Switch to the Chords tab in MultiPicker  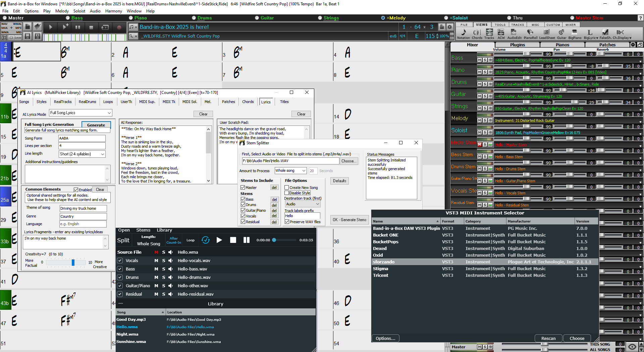tap(248, 102)
